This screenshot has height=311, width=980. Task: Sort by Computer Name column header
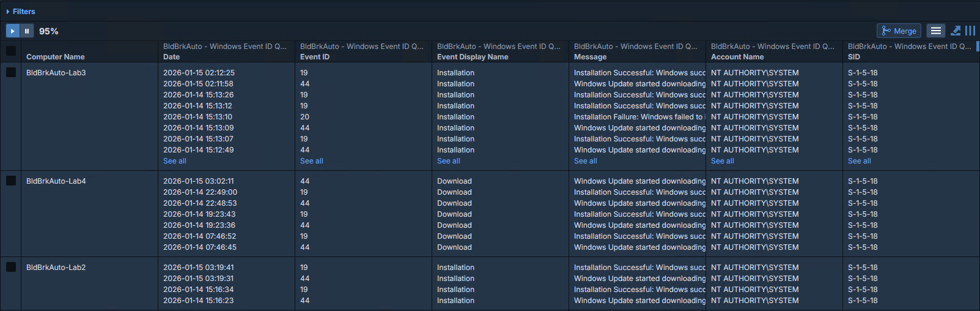point(56,57)
